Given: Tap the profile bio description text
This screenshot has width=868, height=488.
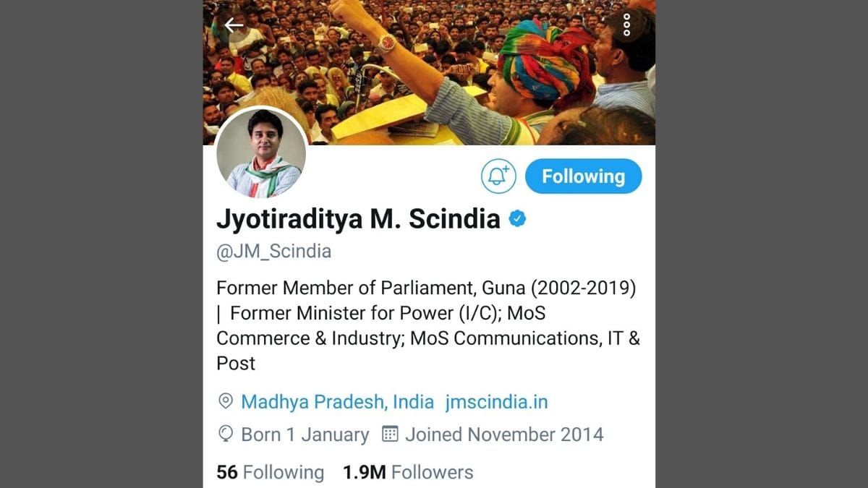Looking at the screenshot, I should 428,325.
